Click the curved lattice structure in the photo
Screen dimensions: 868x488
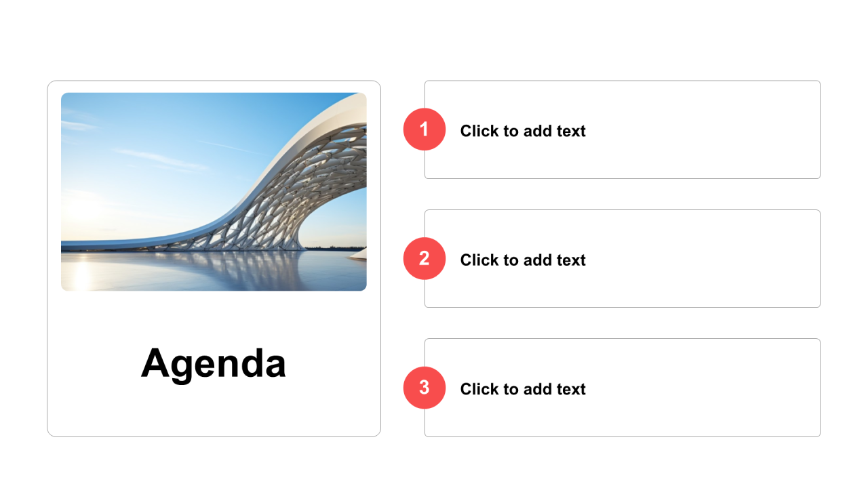tap(305, 183)
